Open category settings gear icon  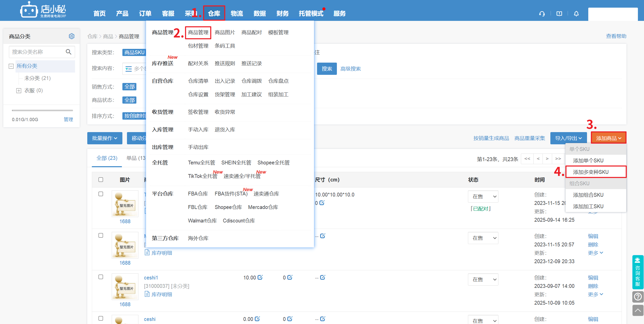(71, 36)
